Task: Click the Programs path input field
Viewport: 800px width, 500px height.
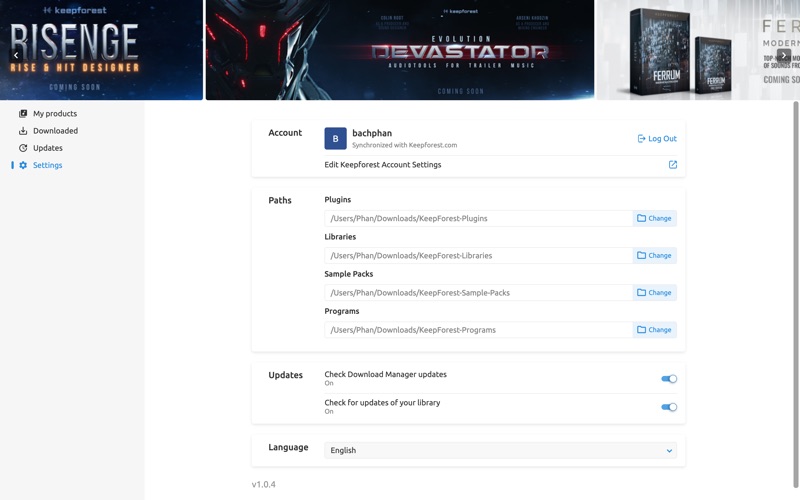Action: click(479, 330)
